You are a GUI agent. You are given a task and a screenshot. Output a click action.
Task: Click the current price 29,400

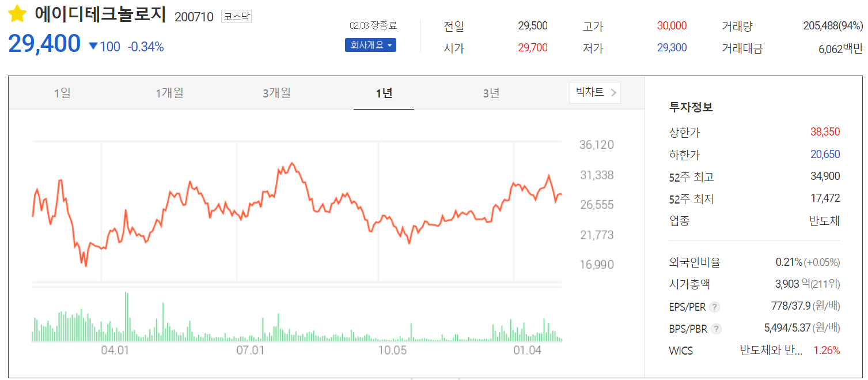pos(44,44)
